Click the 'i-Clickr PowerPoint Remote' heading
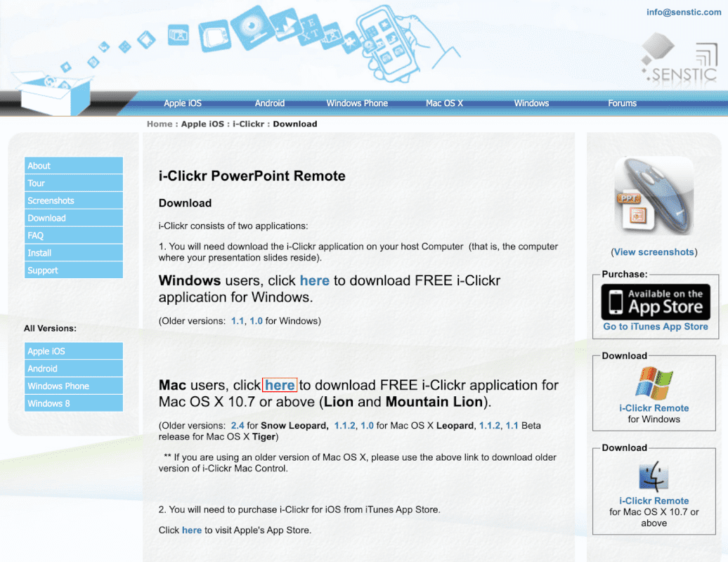Viewport: 728px width, 562px height. [252, 176]
